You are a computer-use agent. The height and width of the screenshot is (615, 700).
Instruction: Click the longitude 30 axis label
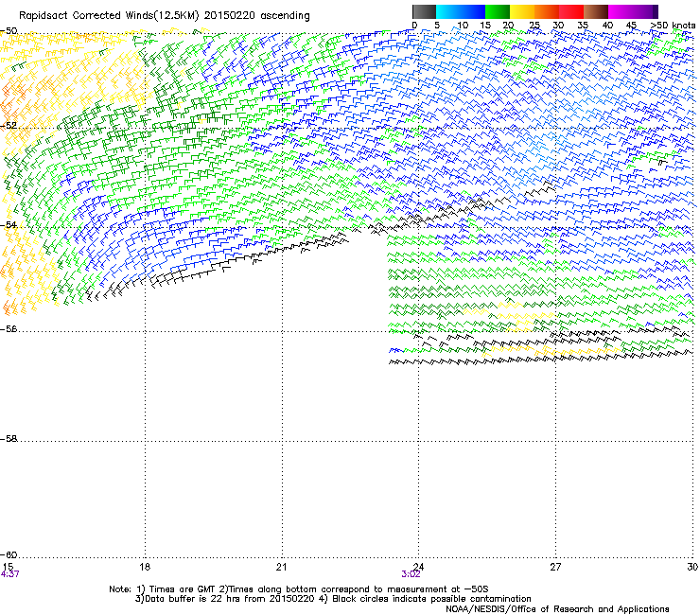click(x=692, y=567)
